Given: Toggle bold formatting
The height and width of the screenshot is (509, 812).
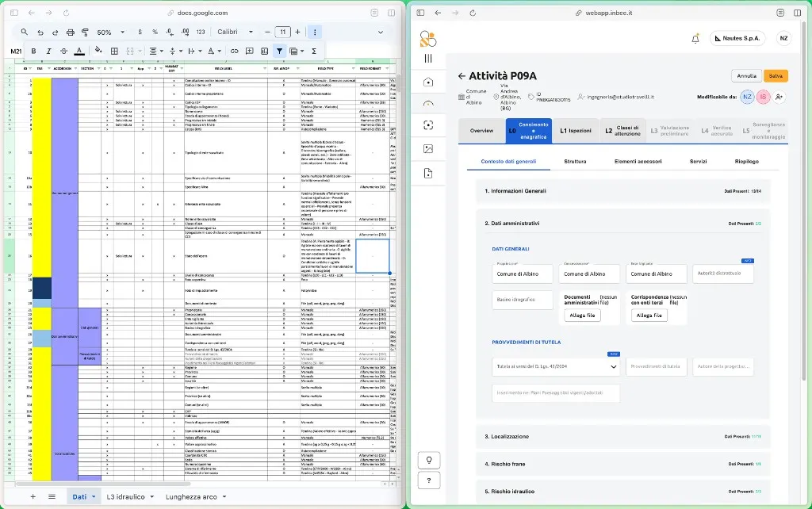Looking at the screenshot, I should pos(33,51).
